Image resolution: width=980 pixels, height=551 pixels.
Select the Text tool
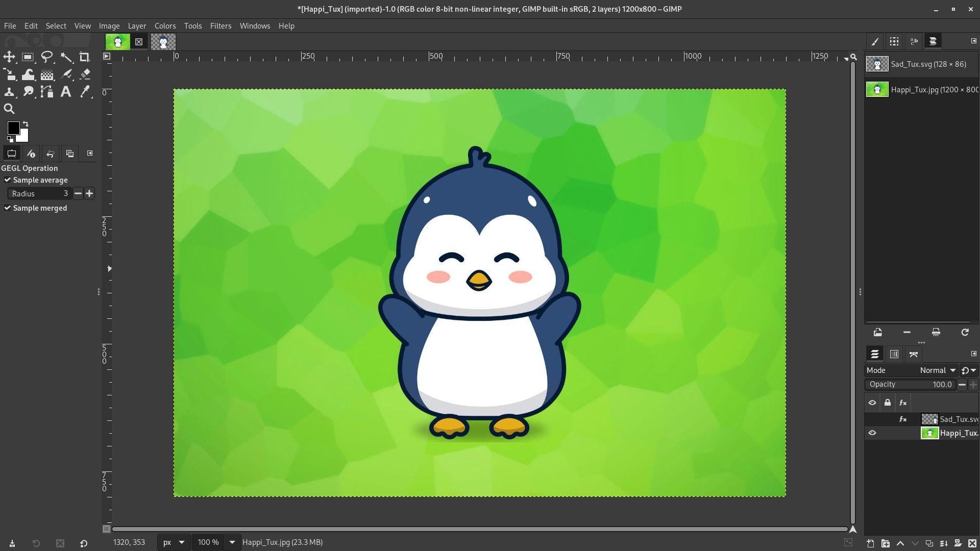click(x=66, y=92)
